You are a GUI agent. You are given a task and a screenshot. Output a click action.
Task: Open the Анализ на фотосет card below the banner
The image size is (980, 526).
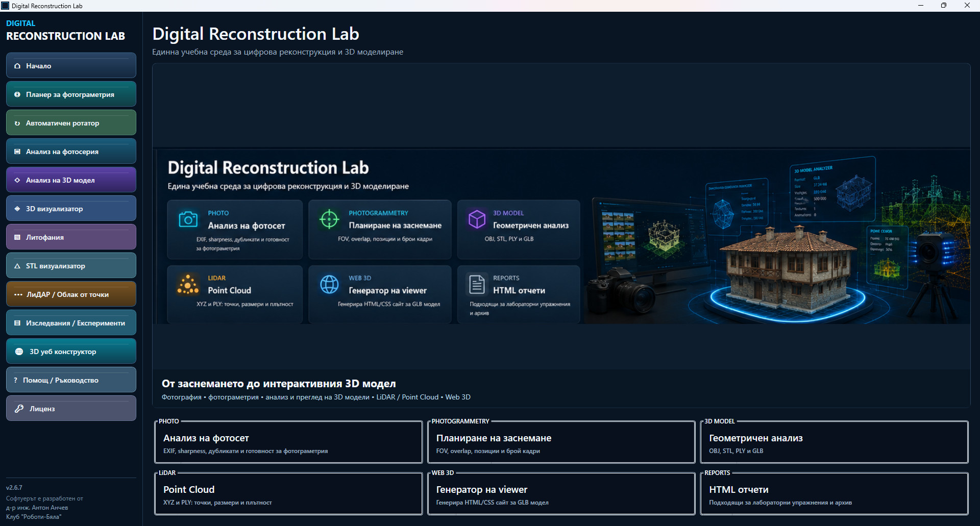click(288, 442)
